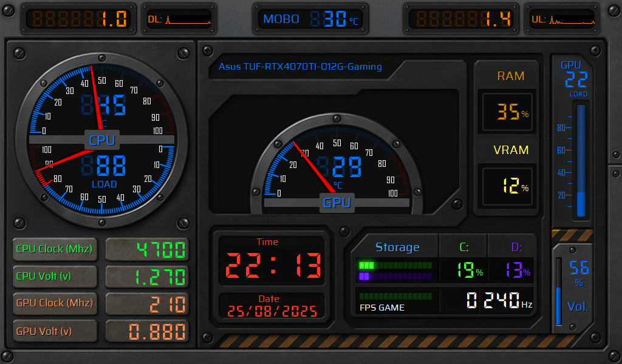The width and height of the screenshot is (622, 364).
Task: Select the GPU Clock (Mhz) label
Action: tap(55, 303)
